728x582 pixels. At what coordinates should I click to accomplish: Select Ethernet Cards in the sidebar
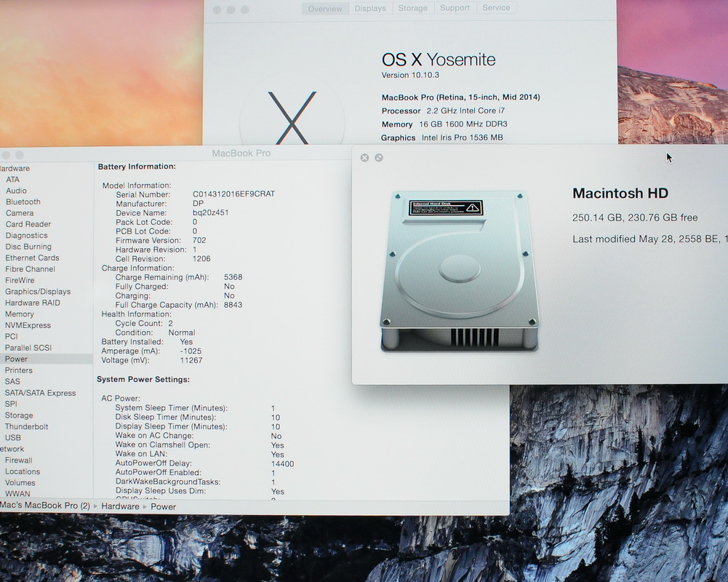(32, 258)
